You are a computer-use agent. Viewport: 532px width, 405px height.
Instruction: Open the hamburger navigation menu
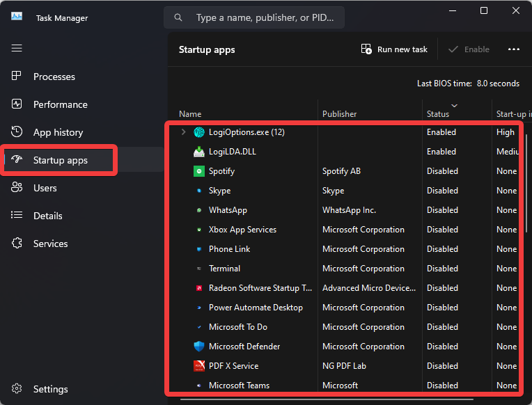[x=17, y=48]
